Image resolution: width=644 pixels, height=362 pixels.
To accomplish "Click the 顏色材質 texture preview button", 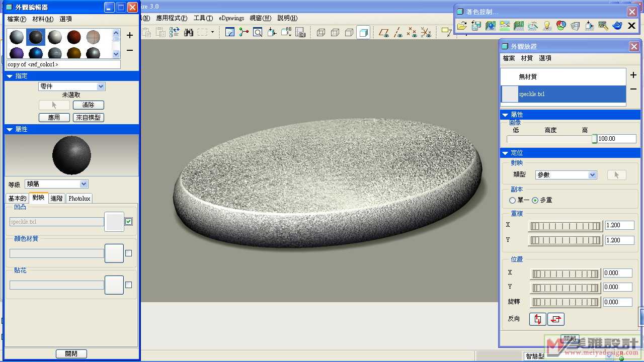I will tap(114, 253).
